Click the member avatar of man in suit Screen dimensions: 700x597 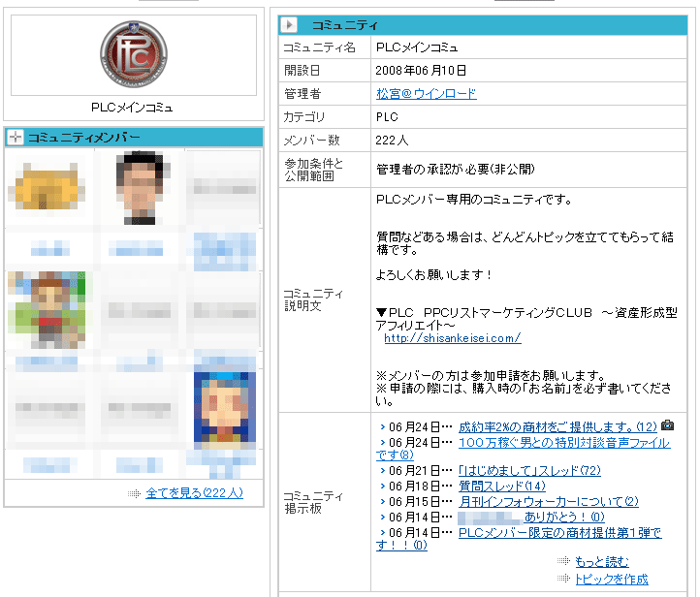click(x=142, y=187)
